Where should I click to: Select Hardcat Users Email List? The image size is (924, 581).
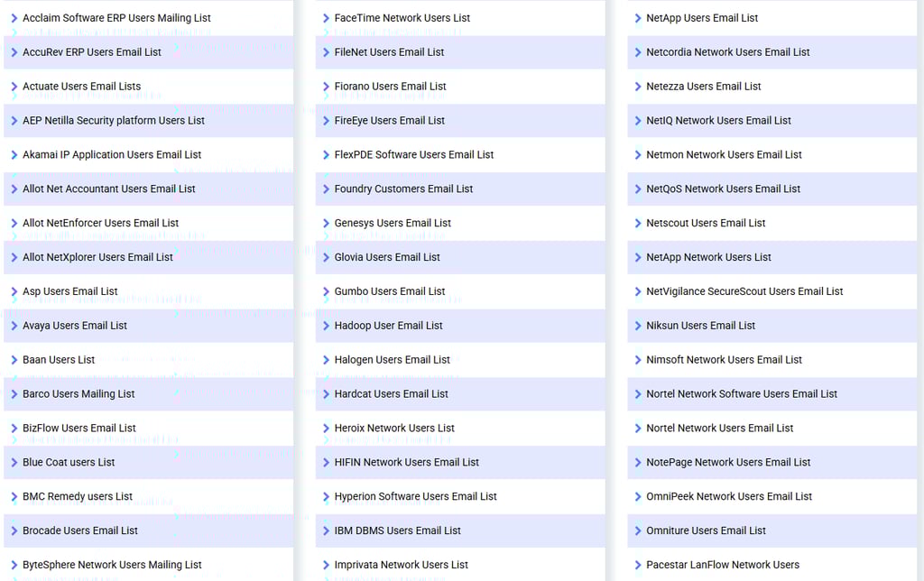pos(392,394)
